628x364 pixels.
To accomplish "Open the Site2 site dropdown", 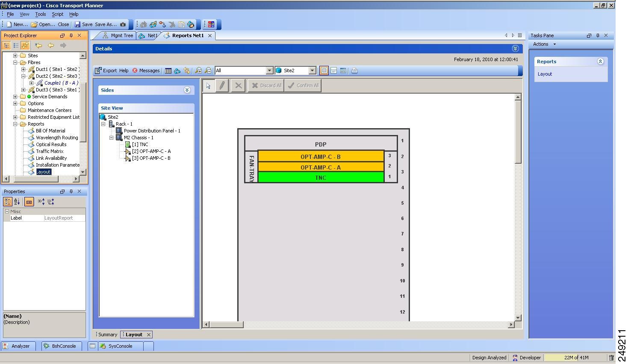I will (312, 71).
